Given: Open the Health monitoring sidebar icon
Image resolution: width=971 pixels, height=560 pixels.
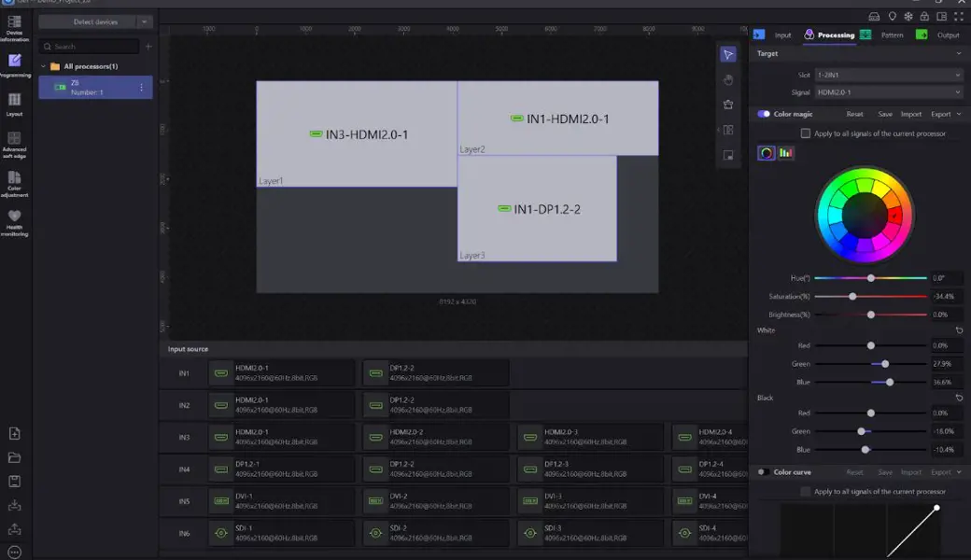Looking at the screenshot, I should tap(14, 217).
